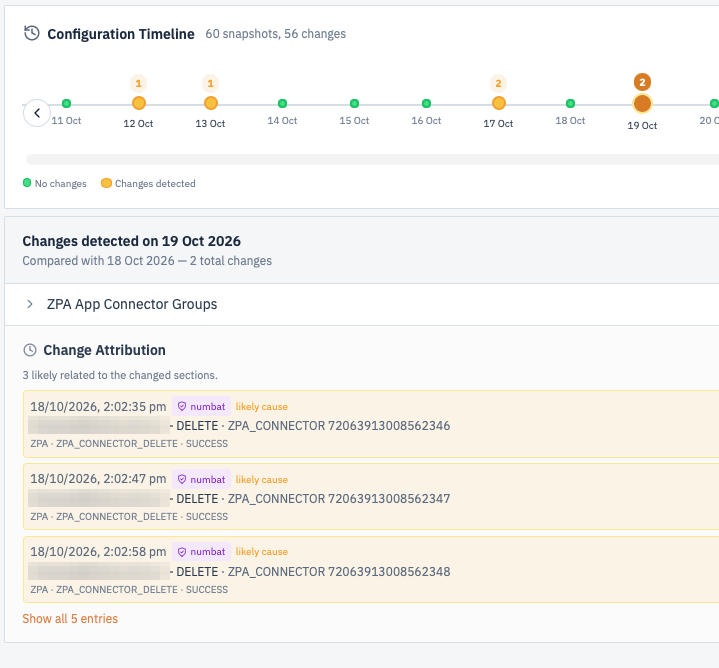Screen dimensions: 719x668
Task: Click ZPA_CONNECTOR_DELETE SUCCESS line under 2:02:35 entry
Action: pyautogui.click(x=129, y=444)
